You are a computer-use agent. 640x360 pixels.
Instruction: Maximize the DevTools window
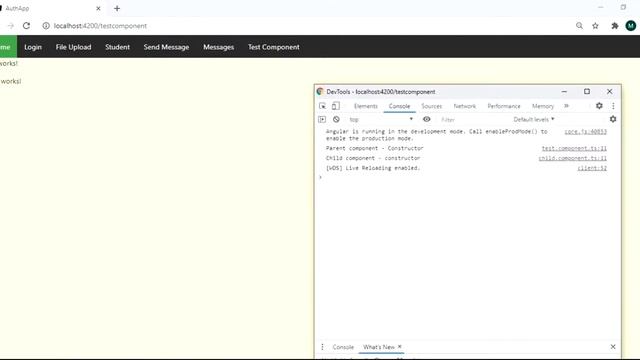pos(587,91)
